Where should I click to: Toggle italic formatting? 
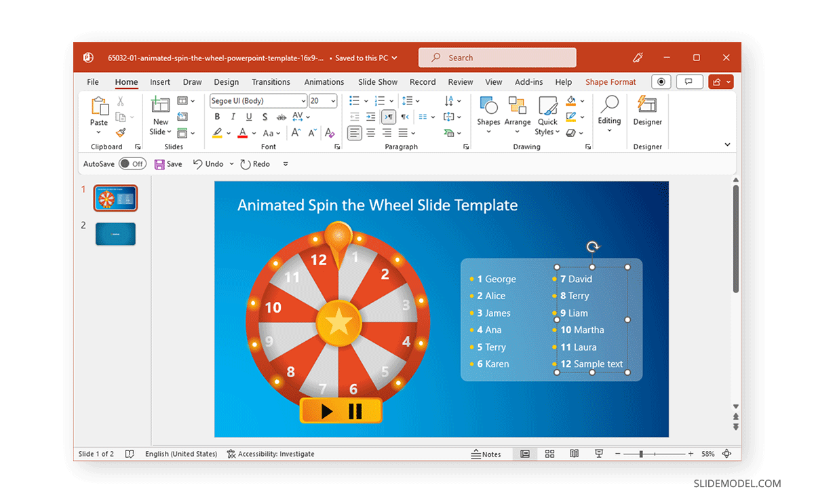coord(233,116)
